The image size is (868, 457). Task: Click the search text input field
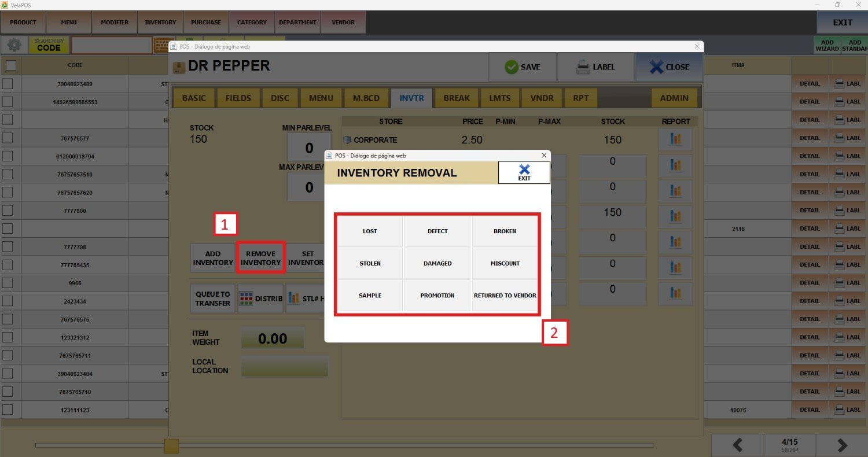[x=111, y=45]
